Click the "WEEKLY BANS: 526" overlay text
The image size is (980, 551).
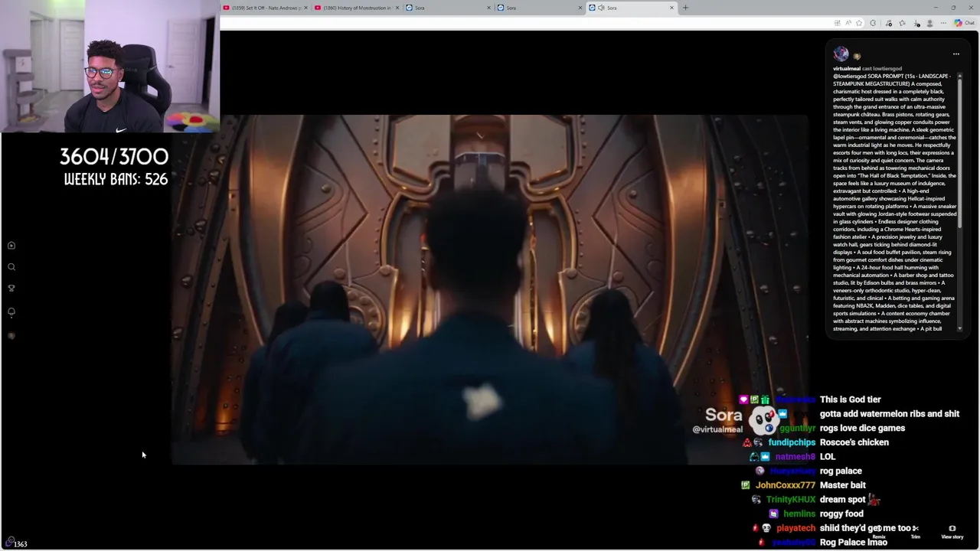pyautogui.click(x=116, y=179)
